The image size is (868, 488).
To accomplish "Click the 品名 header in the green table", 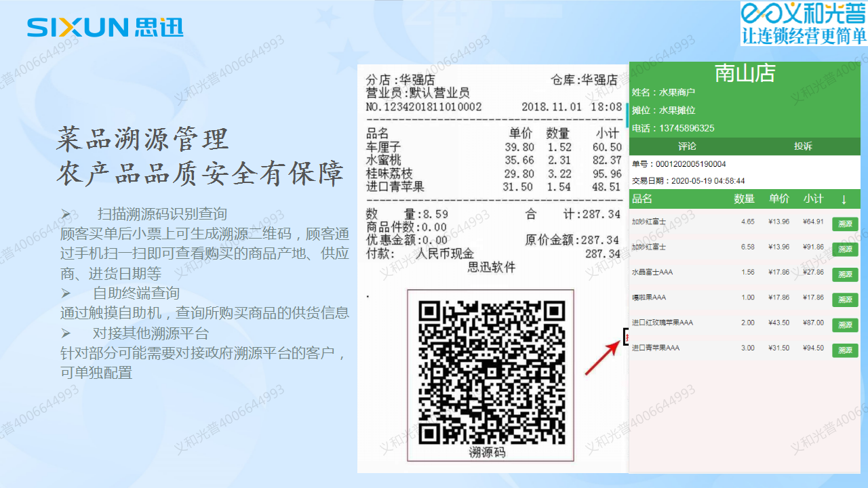I will point(642,199).
